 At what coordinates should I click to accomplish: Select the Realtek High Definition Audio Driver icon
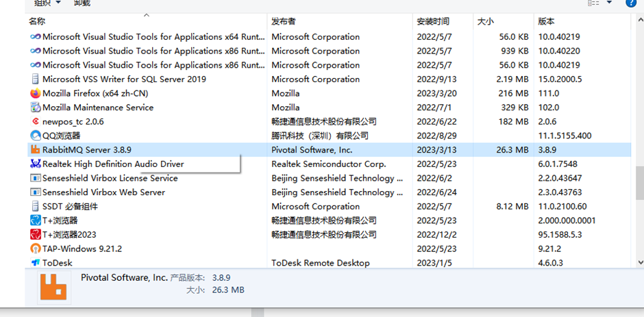point(36,164)
